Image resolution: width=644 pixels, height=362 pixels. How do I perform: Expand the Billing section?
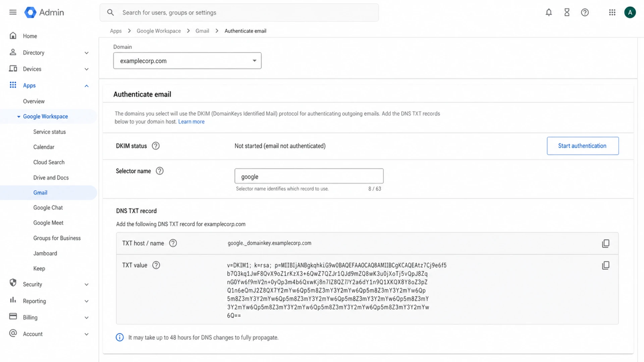pyautogui.click(x=87, y=318)
